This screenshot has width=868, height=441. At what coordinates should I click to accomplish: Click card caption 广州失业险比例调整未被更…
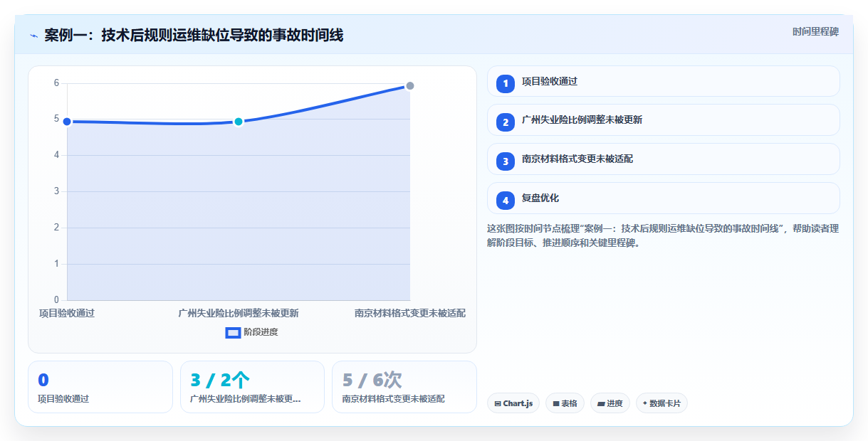246,399
